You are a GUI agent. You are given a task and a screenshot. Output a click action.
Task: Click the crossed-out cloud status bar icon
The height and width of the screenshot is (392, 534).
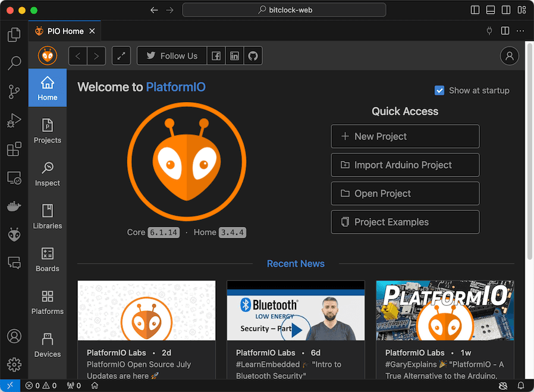503,385
